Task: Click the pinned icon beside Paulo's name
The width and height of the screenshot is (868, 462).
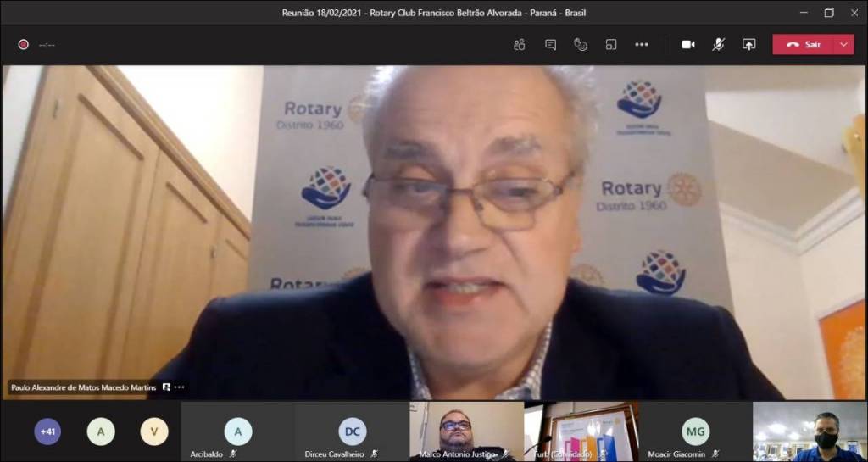Action: (x=166, y=387)
